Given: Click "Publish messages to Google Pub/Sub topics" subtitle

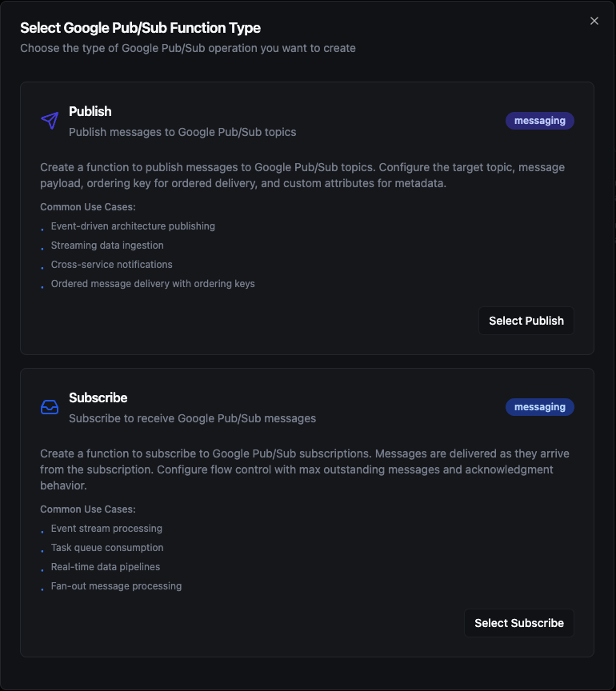Looking at the screenshot, I should coord(182,132).
